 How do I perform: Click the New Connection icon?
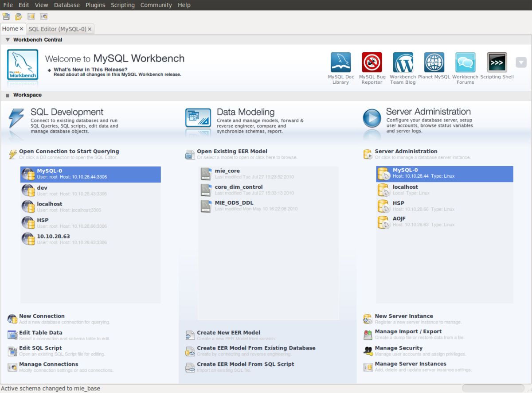[x=12, y=319]
